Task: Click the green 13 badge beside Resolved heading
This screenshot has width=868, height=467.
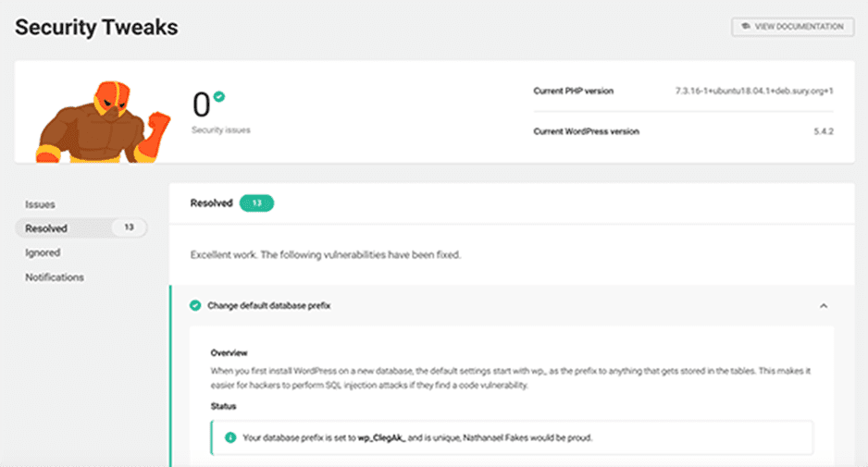Action: click(x=257, y=203)
